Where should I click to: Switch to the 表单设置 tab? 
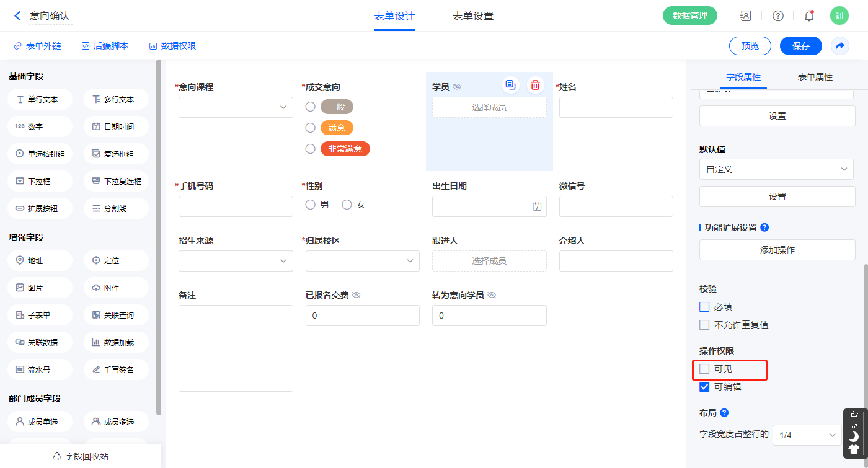pyautogui.click(x=473, y=16)
